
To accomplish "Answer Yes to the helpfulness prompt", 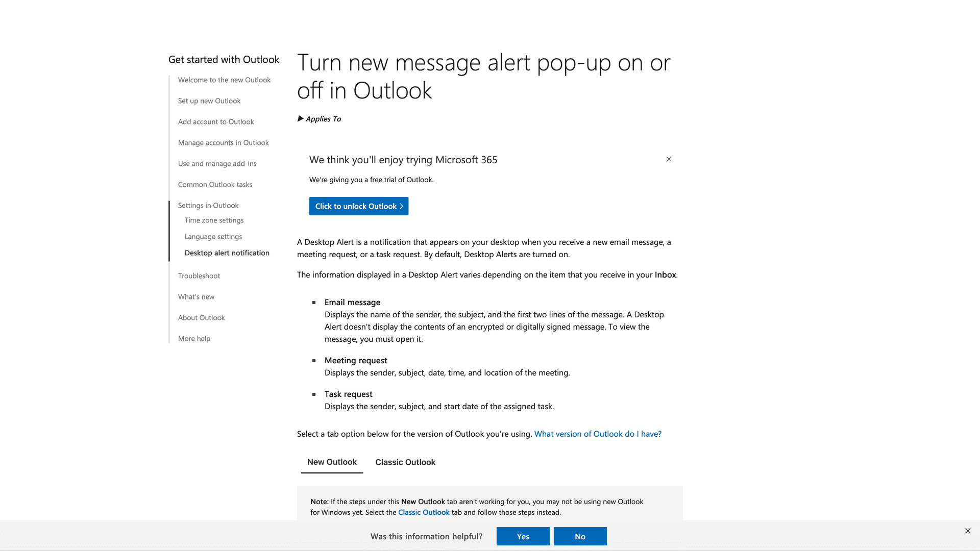I will click(523, 536).
